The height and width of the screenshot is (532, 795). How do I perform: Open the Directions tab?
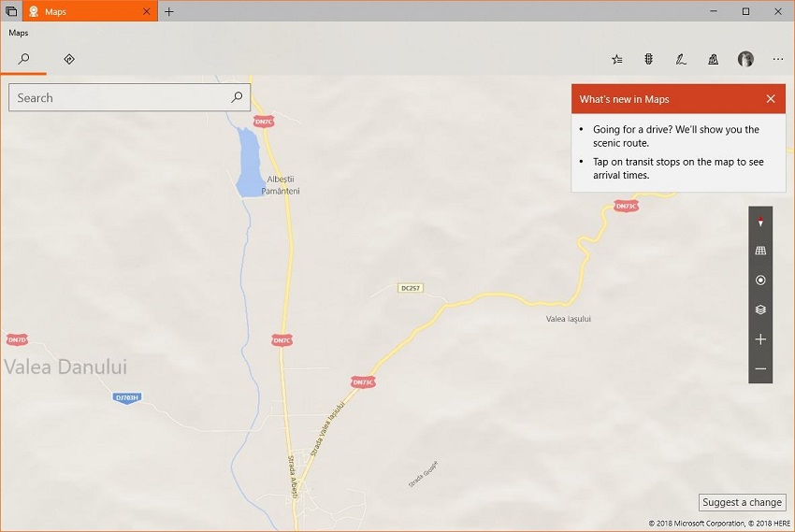point(69,59)
